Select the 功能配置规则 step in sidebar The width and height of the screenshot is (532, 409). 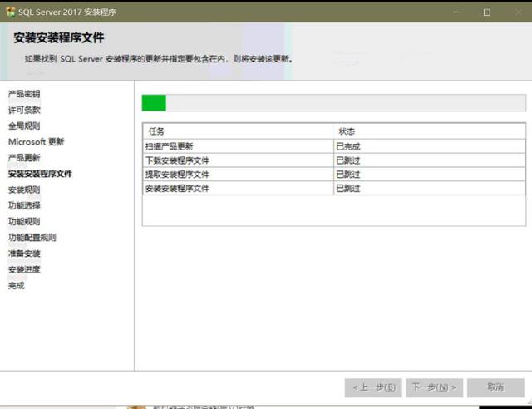click(x=32, y=237)
